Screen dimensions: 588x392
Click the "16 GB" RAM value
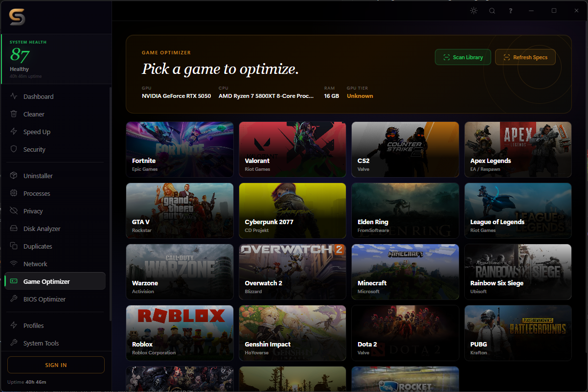point(331,96)
